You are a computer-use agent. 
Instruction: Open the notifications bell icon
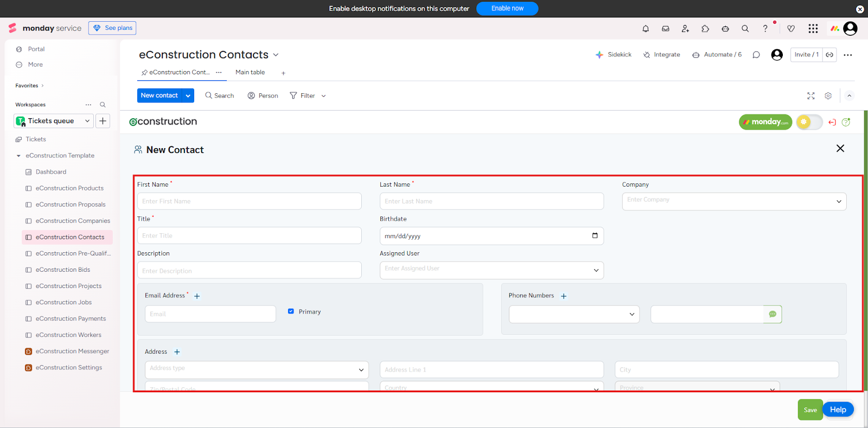click(646, 29)
